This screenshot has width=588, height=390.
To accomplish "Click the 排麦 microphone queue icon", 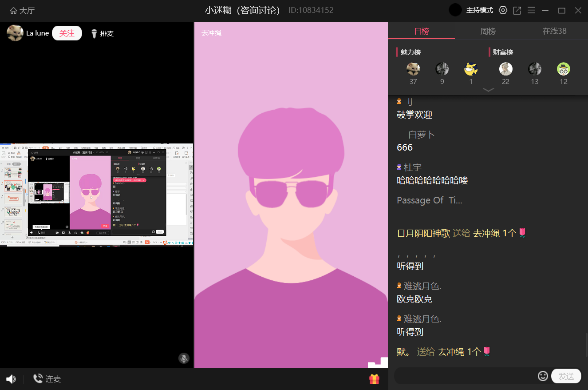I will click(x=94, y=34).
